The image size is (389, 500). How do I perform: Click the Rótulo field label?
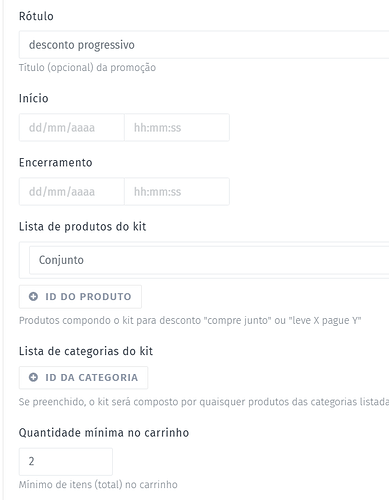36,16
